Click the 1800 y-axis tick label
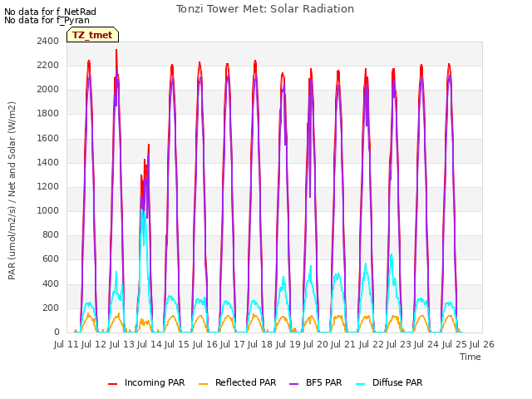The width and height of the screenshot is (532, 399). [x=48, y=114]
